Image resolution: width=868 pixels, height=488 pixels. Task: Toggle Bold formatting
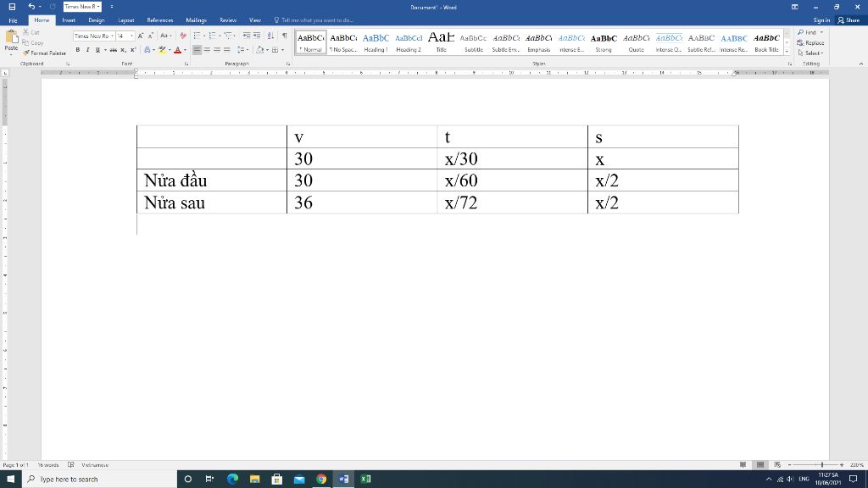tap(77, 50)
